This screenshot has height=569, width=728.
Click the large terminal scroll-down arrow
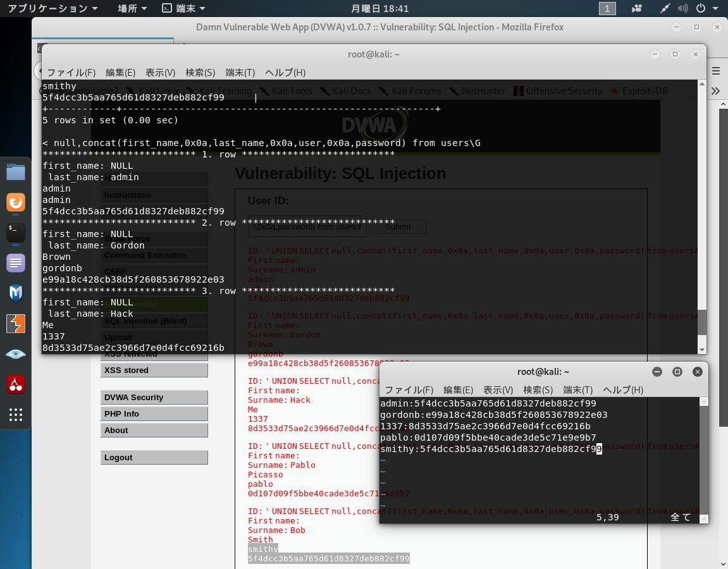(702, 350)
